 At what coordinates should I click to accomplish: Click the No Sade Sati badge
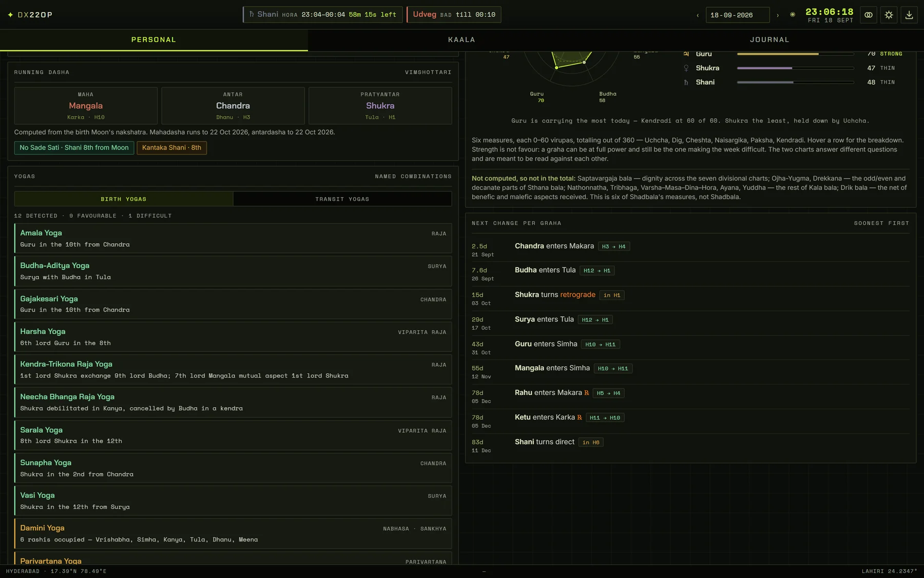click(74, 148)
